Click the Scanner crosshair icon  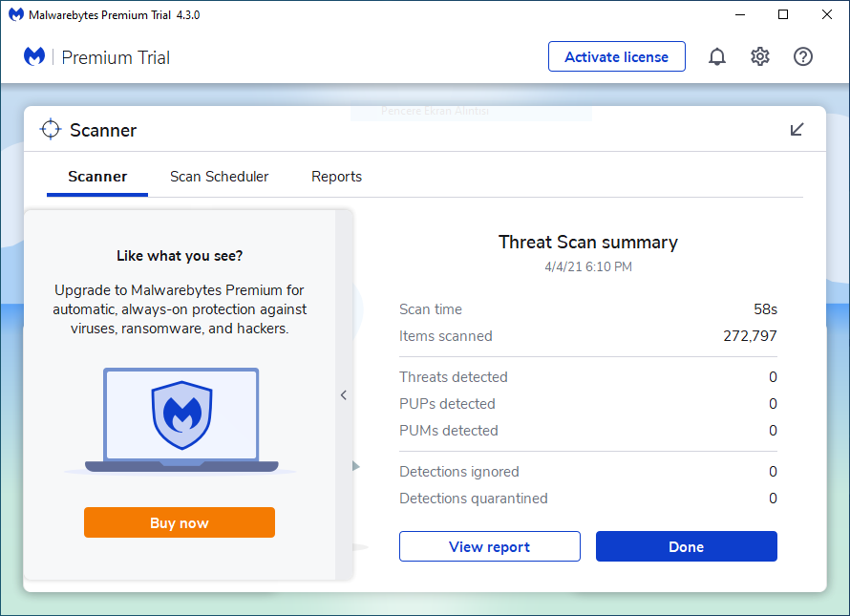[51, 130]
